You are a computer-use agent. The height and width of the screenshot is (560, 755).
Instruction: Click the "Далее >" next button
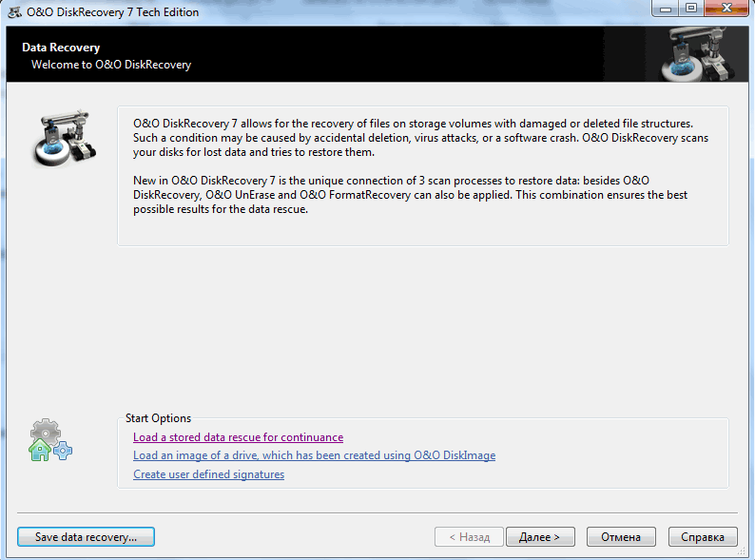[539, 537]
